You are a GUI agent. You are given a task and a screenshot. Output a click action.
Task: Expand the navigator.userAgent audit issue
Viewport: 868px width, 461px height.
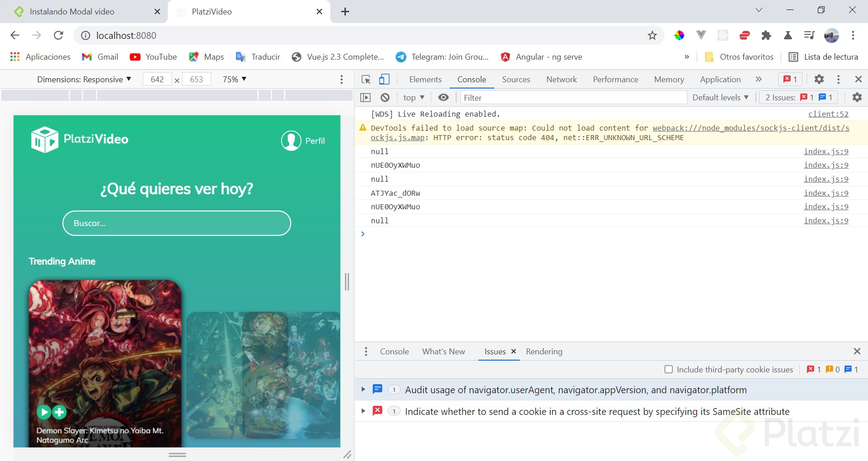pyautogui.click(x=363, y=390)
